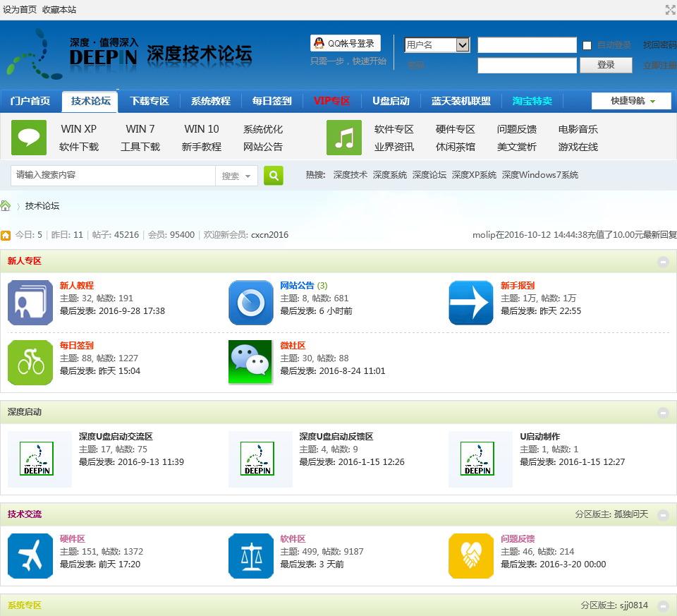The width and height of the screenshot is (677, 616).
Task: Click the 登录 button
Action: point(606,65)
